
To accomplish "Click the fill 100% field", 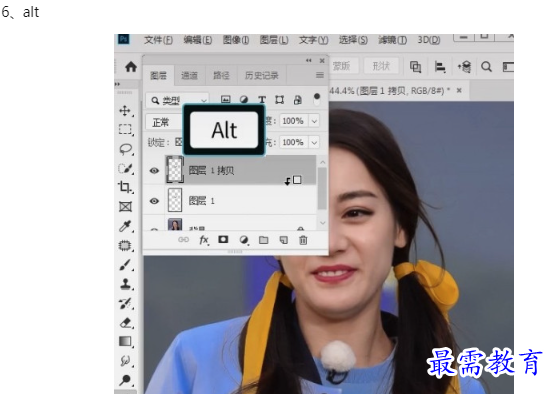I will 294,142.
